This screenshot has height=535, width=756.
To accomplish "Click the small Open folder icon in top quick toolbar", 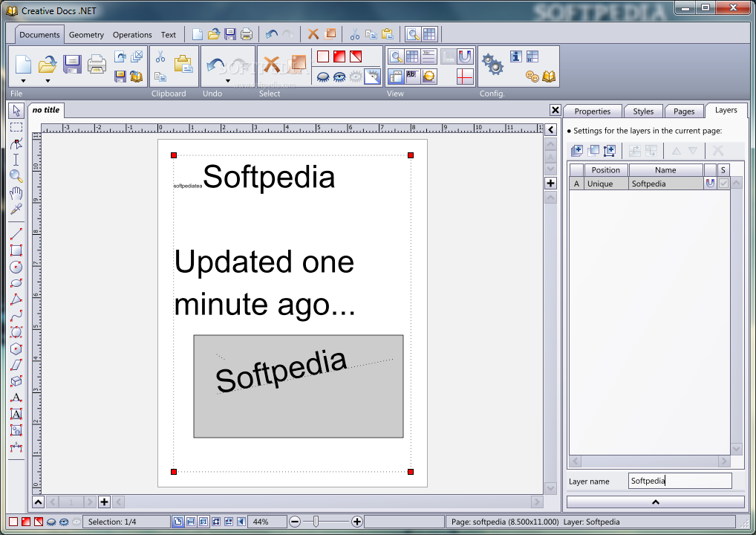I will point(214,34).
